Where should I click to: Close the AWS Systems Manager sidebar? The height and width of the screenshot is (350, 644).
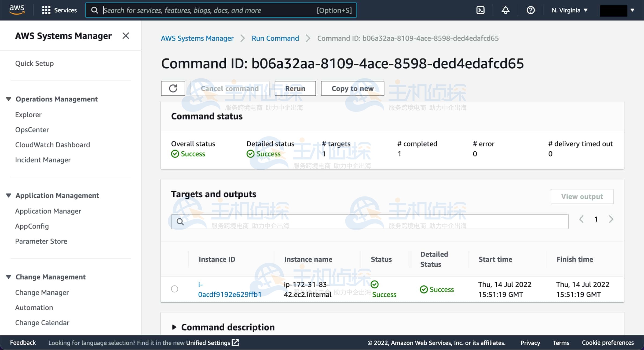126,36
